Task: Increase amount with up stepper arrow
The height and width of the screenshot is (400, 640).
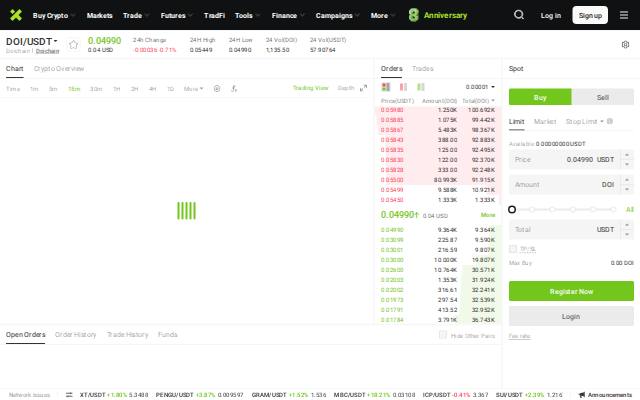Action: tap(627, 180)
